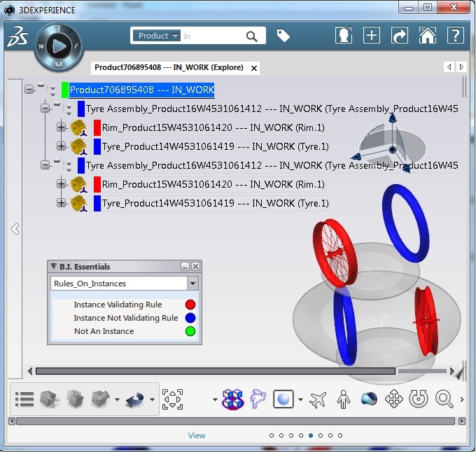Select the walk mode person icon

pos(343,399)
